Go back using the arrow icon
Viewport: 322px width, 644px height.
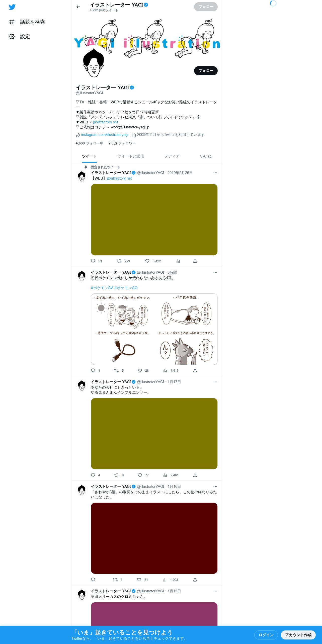[78, 7]
